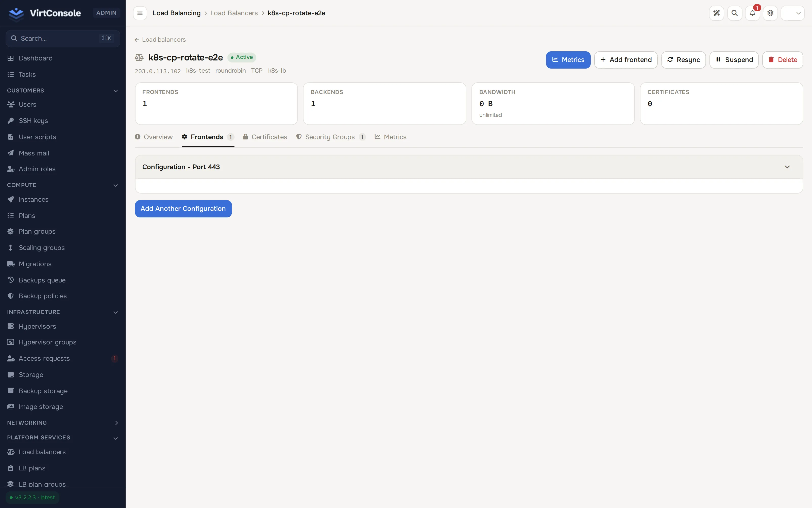This screenshot has width=812, height=508.
Task: Open search via magnifier icon in header
Action: click(x=735, y=13)
